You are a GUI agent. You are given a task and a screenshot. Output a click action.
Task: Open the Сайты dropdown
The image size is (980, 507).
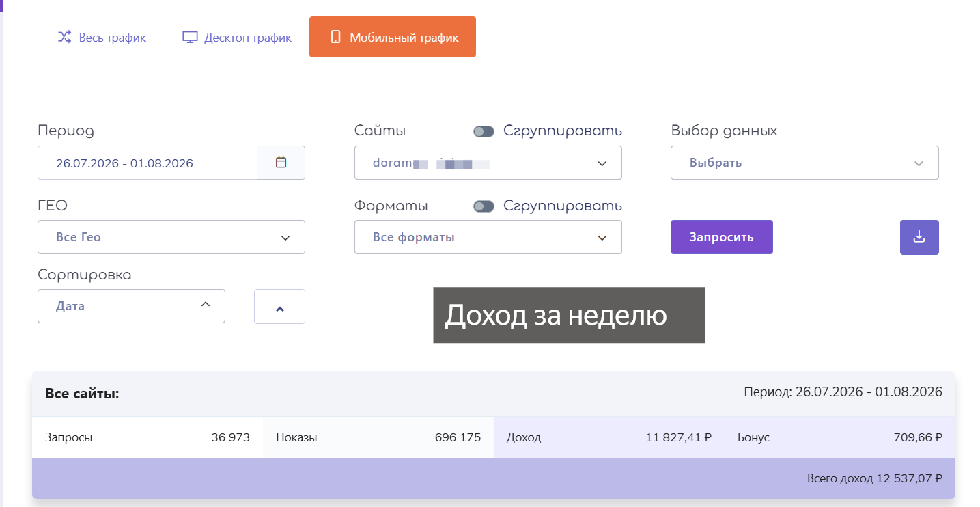click(488, 163)
